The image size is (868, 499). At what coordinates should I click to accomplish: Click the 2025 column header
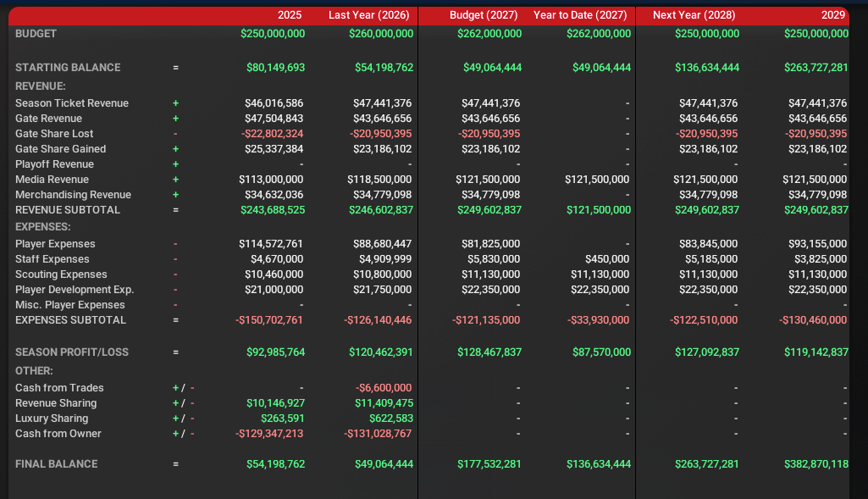[290, 15]
